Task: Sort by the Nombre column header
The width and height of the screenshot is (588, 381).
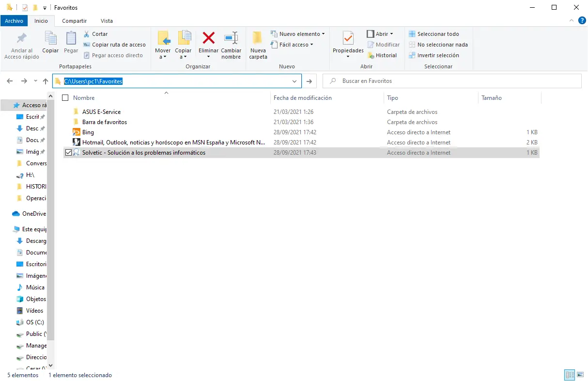Action: pos(84,98)
